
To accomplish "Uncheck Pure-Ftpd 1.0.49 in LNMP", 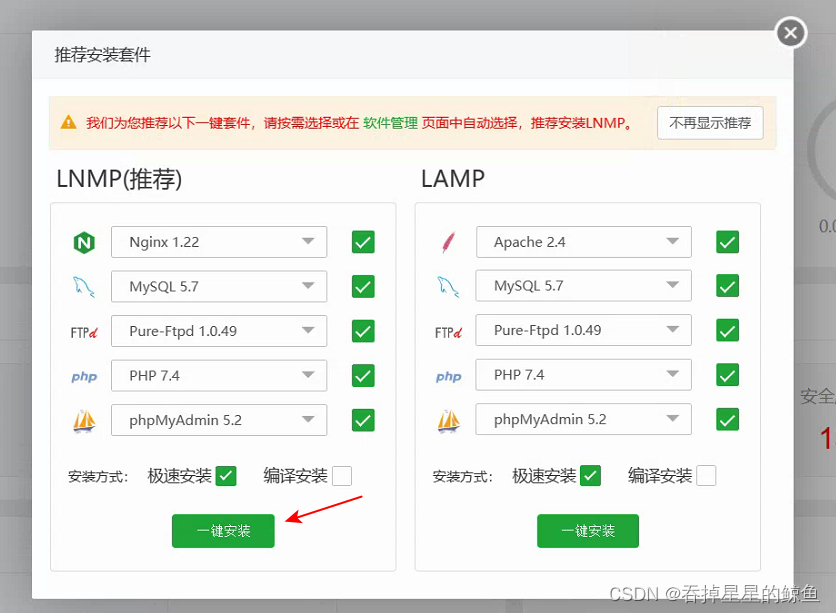I will coord(363,331).
